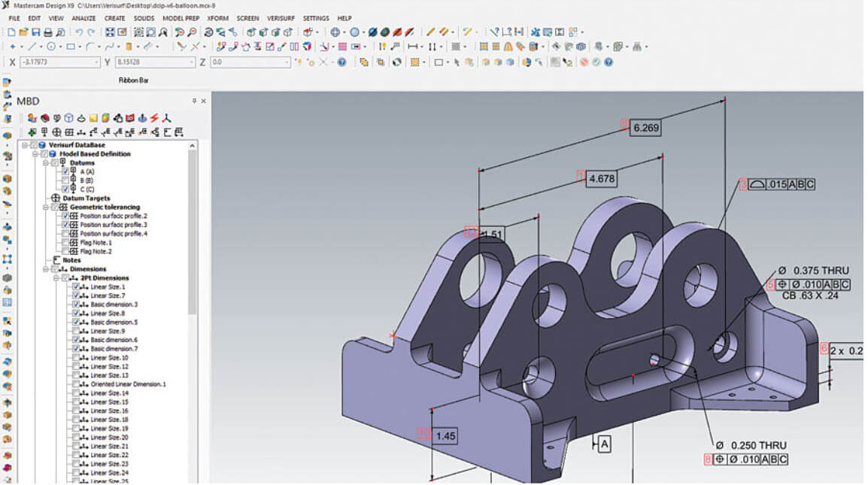Click the Undo arrow icon
868x485 pixels.
(x=78, y=32)
